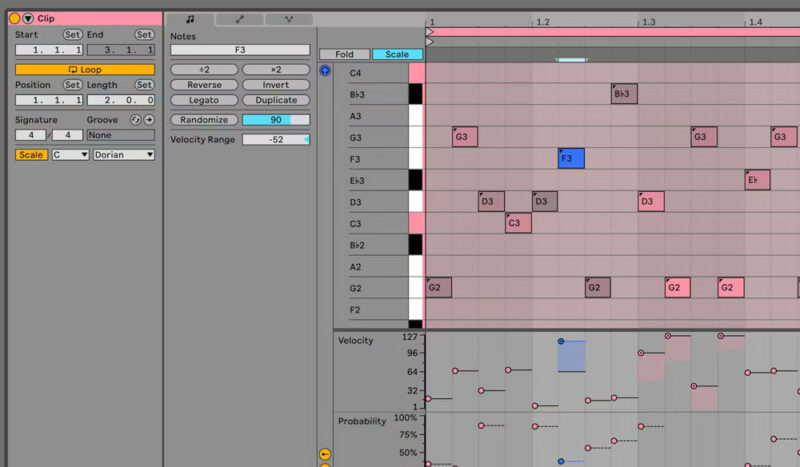Viewport: 800px width, 467px height.
Task: Toggle the Scale highlight button in editor
Action: click(397, 54)
